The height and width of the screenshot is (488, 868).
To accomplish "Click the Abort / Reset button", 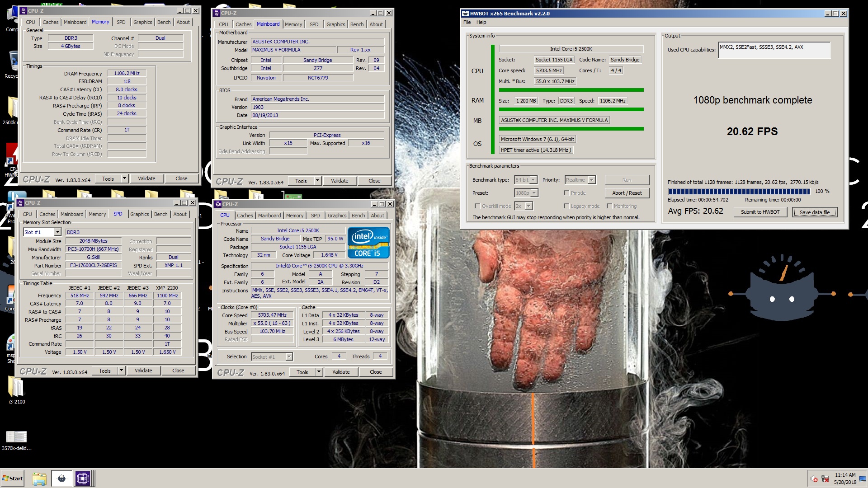I will click(627, 193).
